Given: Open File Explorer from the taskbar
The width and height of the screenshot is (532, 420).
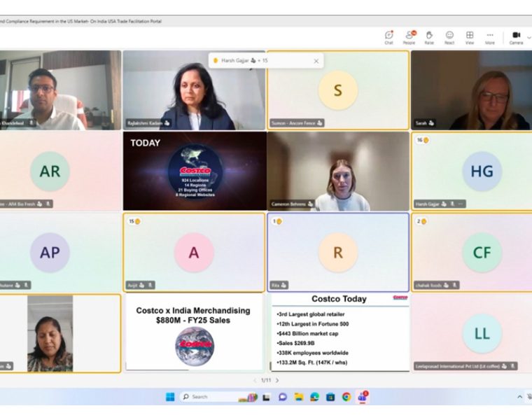Looking at the screenshot, I should coord(298,397).
